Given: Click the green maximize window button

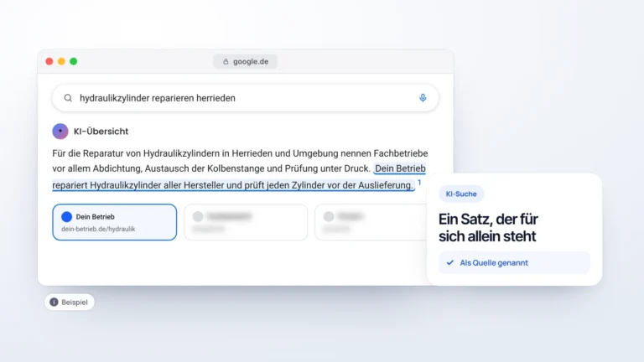Looking at the screenshot, I should tap(74, 61).
